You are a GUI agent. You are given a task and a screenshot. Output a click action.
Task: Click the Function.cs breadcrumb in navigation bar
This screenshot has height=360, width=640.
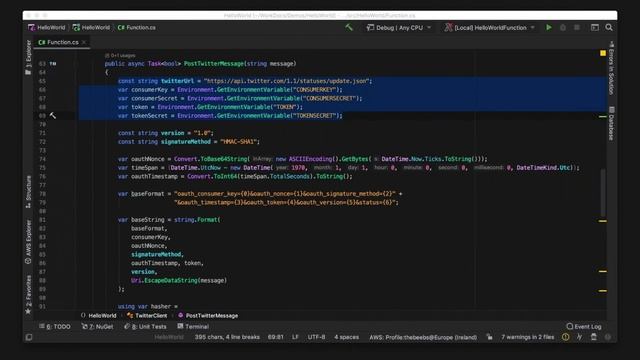tap(137, 27)
